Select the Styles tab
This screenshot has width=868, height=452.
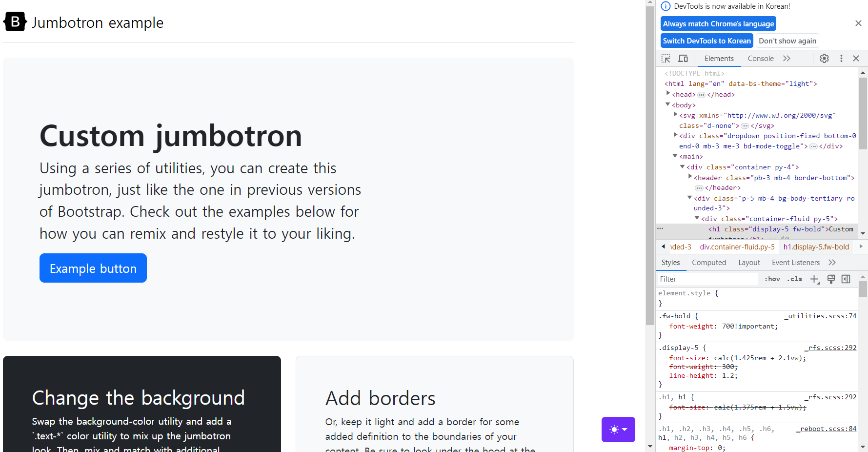pyautogui.click(x=670, y=263)
